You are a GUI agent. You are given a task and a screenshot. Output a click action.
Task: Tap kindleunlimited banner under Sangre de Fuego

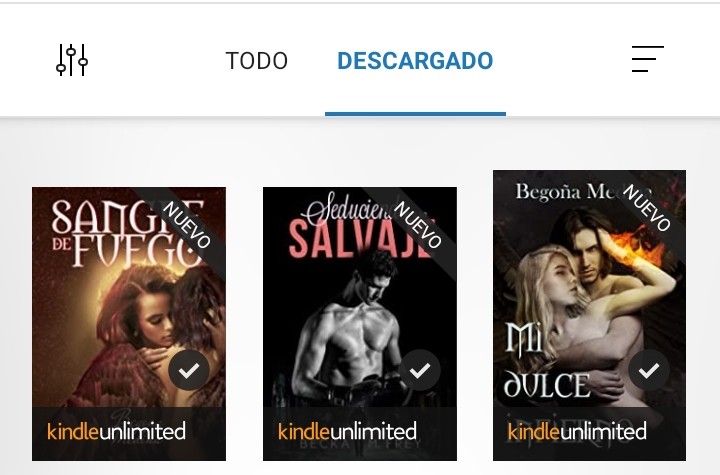[x=129, y=433]
